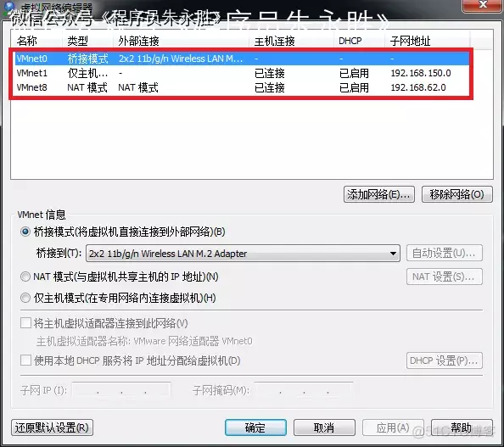Open help with 帮助 button

coord(462,427)
